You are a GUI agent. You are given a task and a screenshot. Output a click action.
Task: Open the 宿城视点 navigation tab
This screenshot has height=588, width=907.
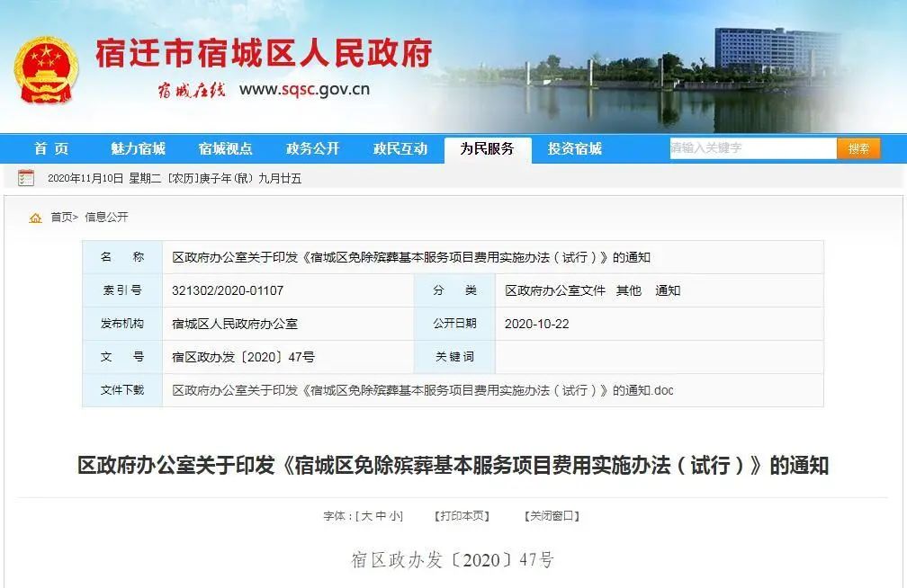pyautogui.click(x=226, y=149)
